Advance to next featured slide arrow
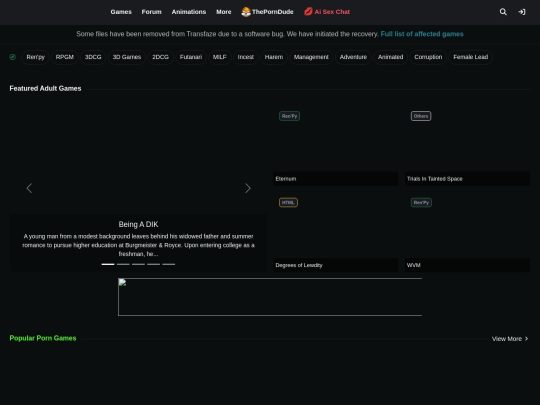This screenshot has height=405, width=540. (248, 188)
